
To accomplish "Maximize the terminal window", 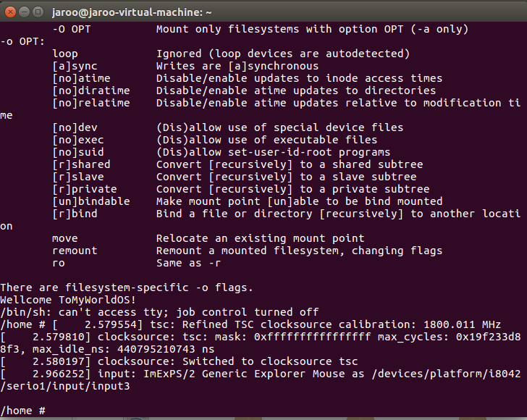I will click(x=38, y=12).
